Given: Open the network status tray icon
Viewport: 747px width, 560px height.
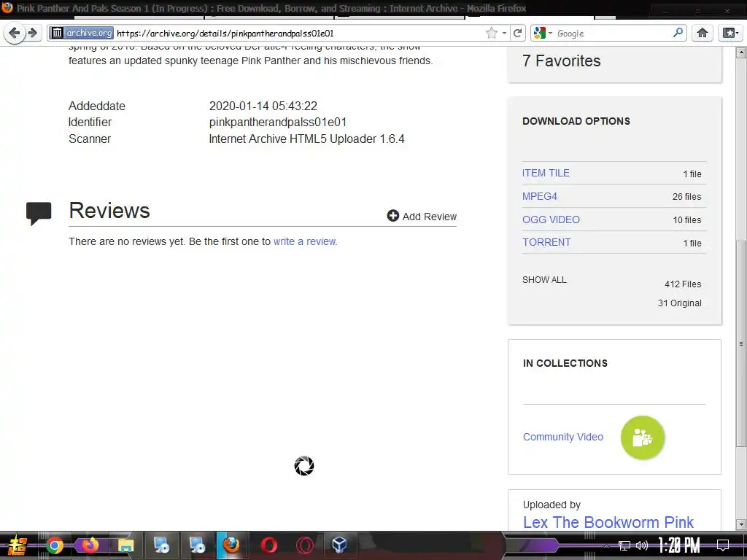Looking at the screenshot, I should coord(624,545).
